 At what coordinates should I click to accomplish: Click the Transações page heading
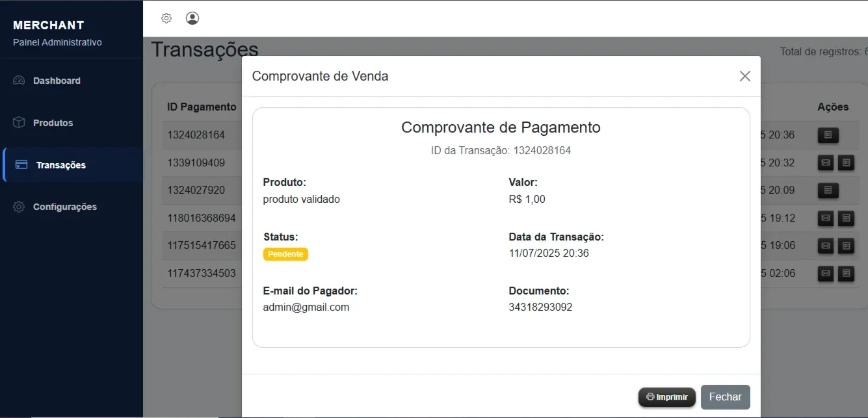205,49
